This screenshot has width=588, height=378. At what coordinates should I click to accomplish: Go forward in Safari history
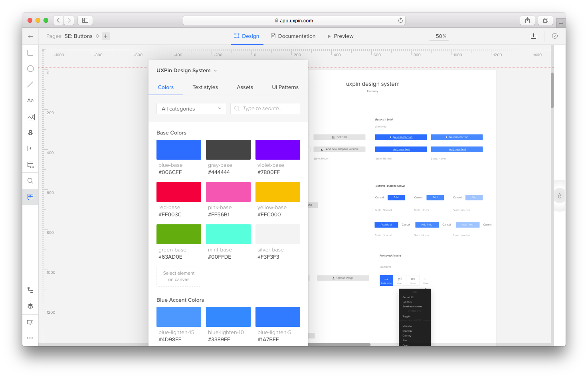click(69, 20)
